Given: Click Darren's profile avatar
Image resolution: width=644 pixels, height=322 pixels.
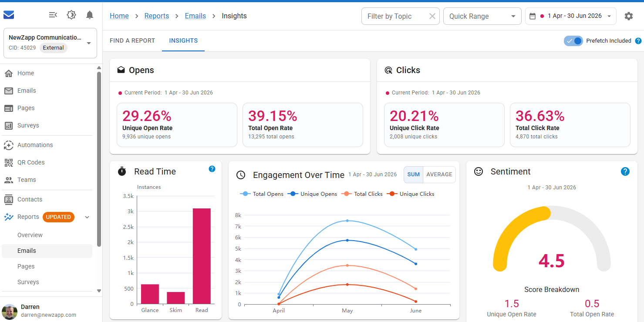Looking at the screenshot, I should point(10,312).
